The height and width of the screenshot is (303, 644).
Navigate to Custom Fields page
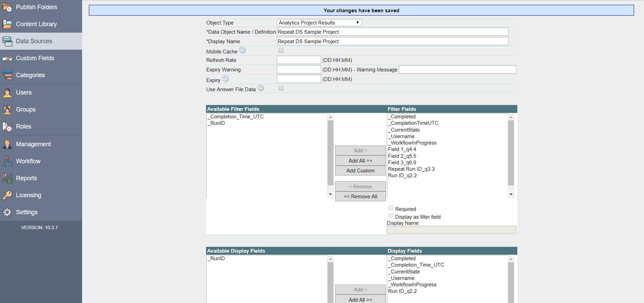pos(41,58)
